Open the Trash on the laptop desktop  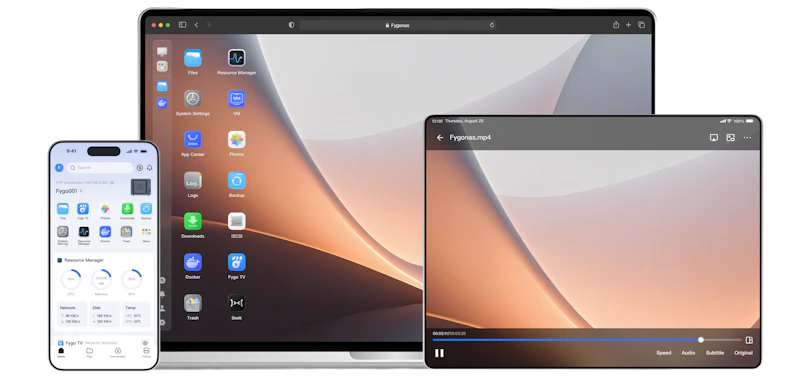click(x=193, y=303)
